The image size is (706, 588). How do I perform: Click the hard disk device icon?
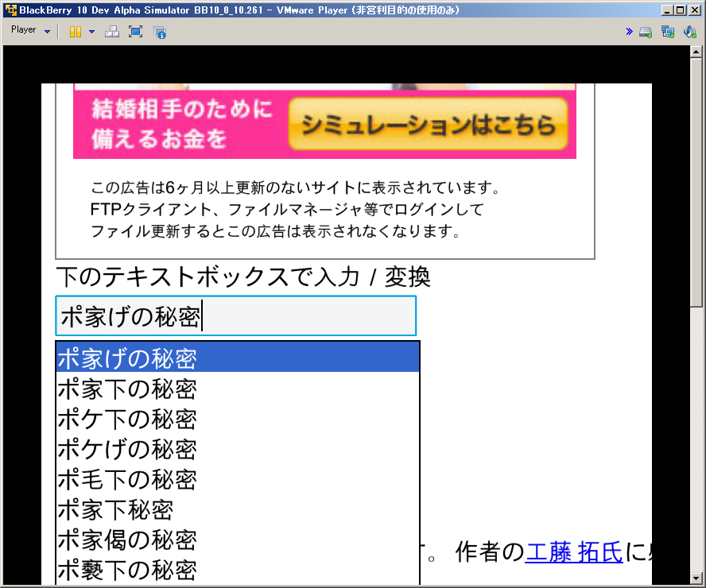pyautogui.click(x=646, y=32)
